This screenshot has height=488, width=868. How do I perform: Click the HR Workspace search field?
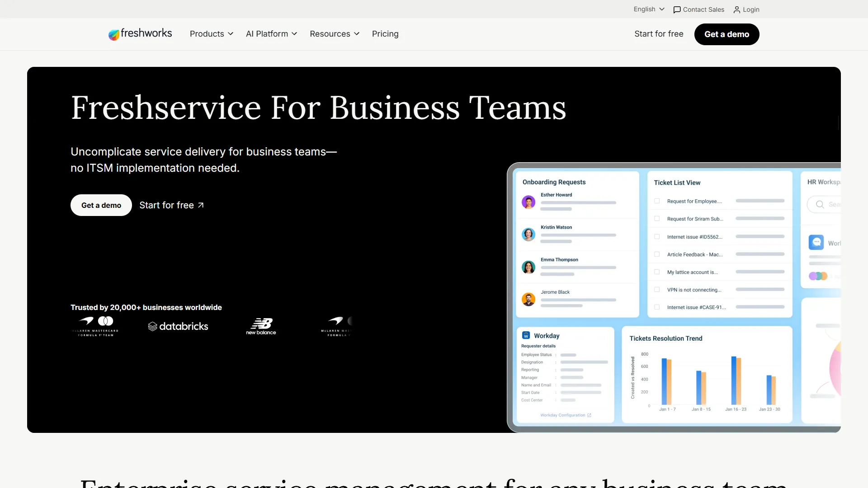click(x=824, y=205)
